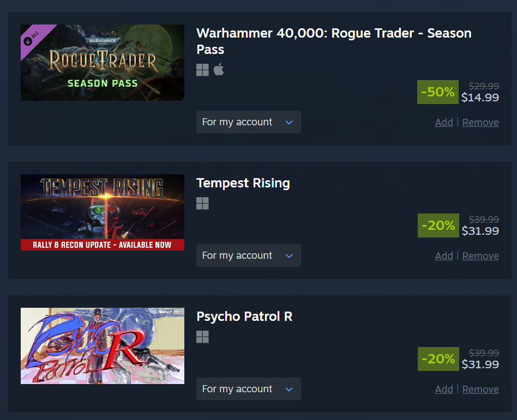Open the Psycho Patrol R capsule image
Screen dimensions: 517x420
tap(103, 346)
